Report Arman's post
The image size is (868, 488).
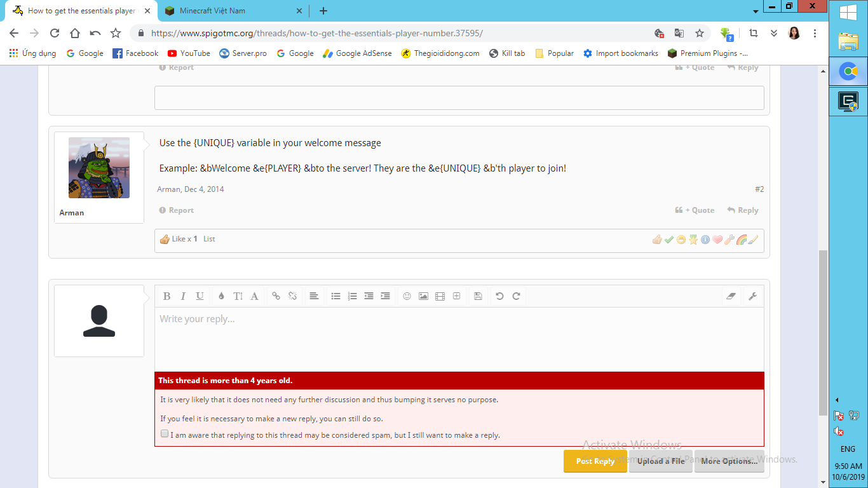pos(177,210)
